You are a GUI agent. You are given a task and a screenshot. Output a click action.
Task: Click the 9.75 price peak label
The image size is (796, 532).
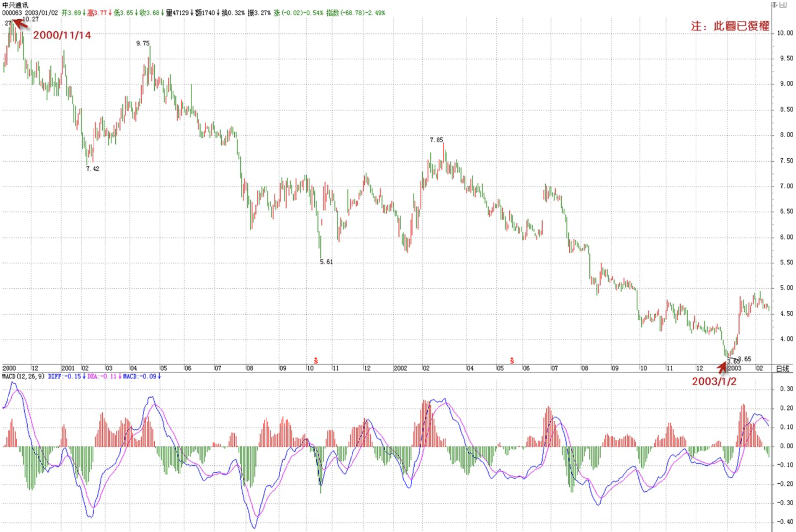coord(143,43)
